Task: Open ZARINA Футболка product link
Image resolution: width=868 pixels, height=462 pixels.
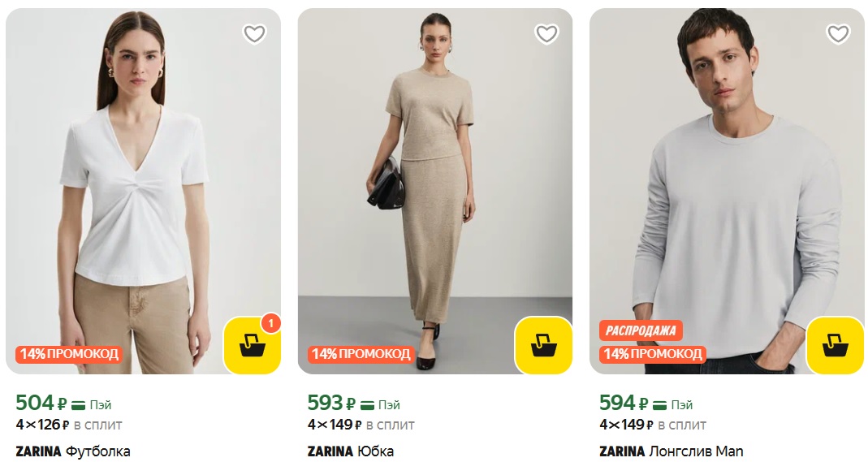Action: [73, 451]
